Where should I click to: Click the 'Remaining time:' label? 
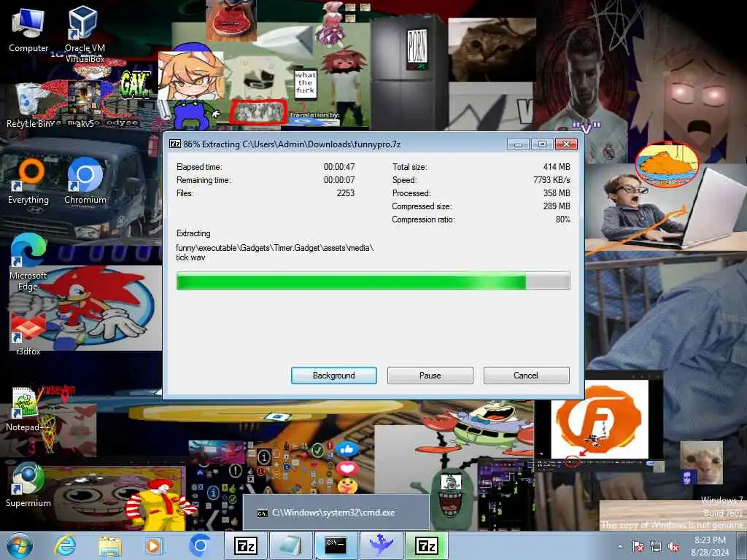204,180
